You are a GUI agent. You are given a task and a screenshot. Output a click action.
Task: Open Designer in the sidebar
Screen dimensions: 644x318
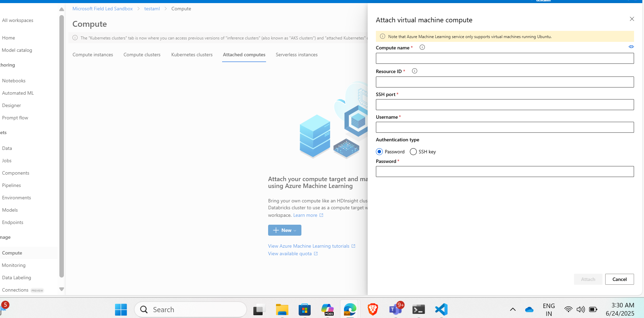click(12, 105)
